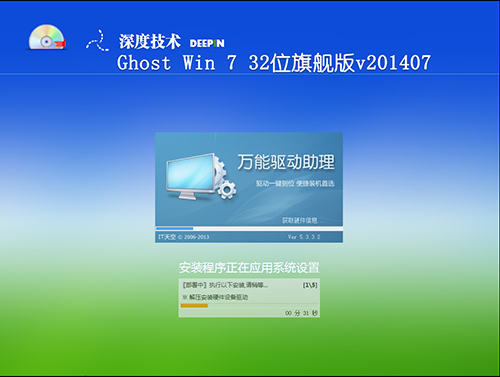Click the 'IT天空 © 2006-2013' copyright
500x377 pixels.
click(x=184, y=237)
